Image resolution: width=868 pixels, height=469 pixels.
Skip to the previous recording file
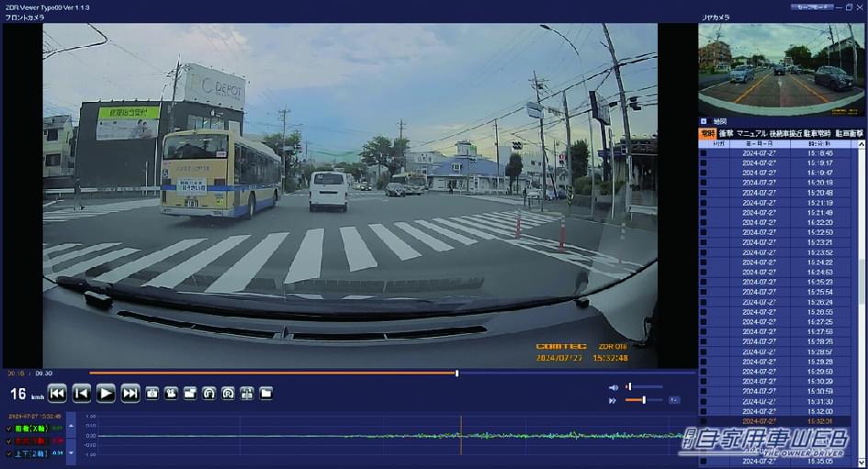57,394
